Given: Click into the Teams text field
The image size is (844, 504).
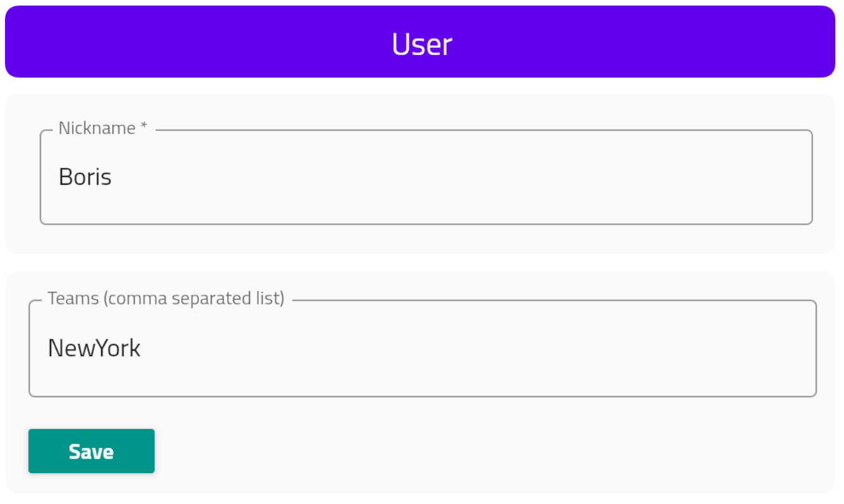Looking at the screenshot, I should (422, 348).
